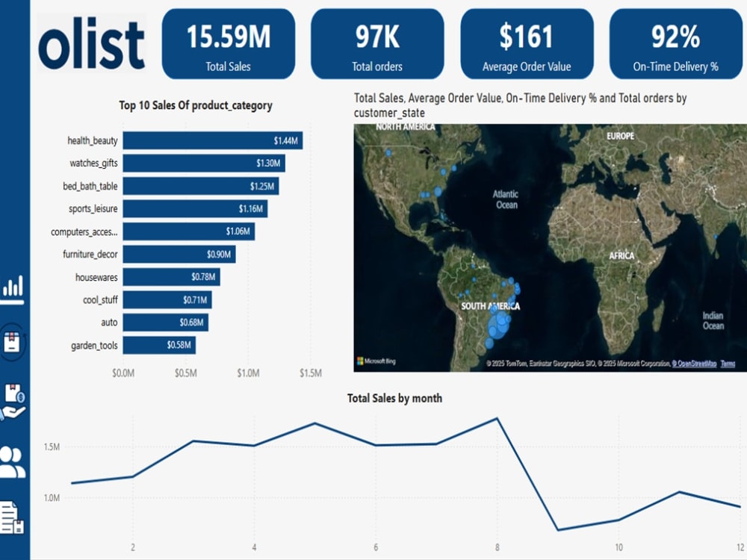Click the olist logo

[x=91, y=43]
